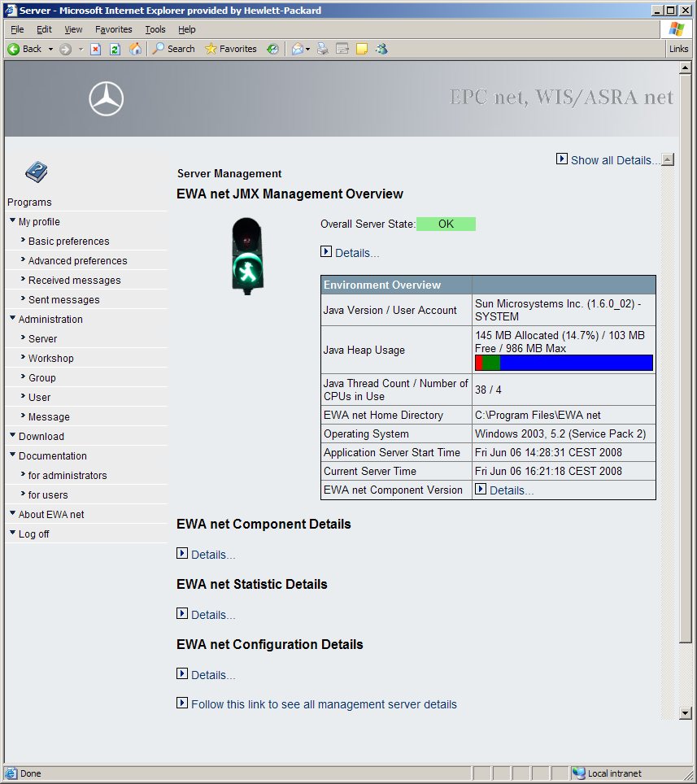
Task: Collapse the My profile section
Action: (12, 220)
